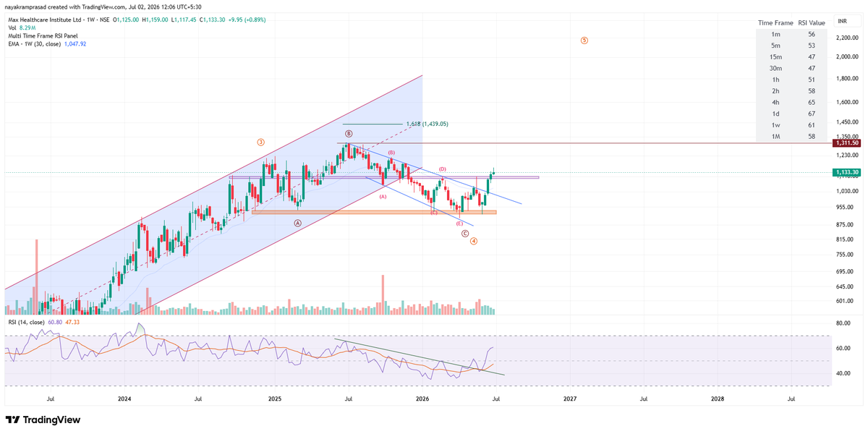Click the 2028 time axis label
Viewport: 868px width, 434px height.
tap(718, 399)
